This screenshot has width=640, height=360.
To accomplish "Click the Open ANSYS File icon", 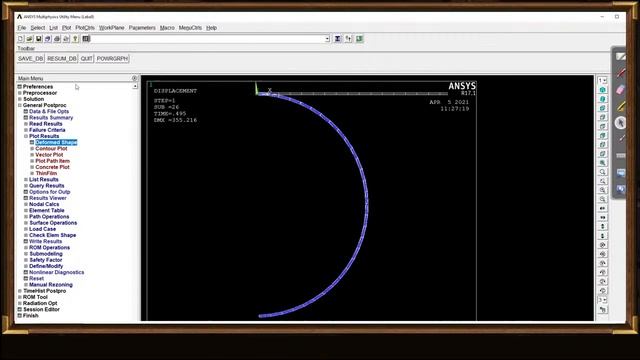I will 30,39.
